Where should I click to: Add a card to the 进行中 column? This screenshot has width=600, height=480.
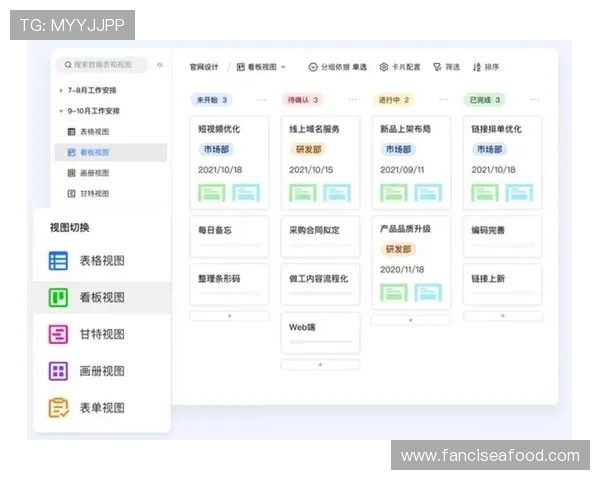(411, 320)
